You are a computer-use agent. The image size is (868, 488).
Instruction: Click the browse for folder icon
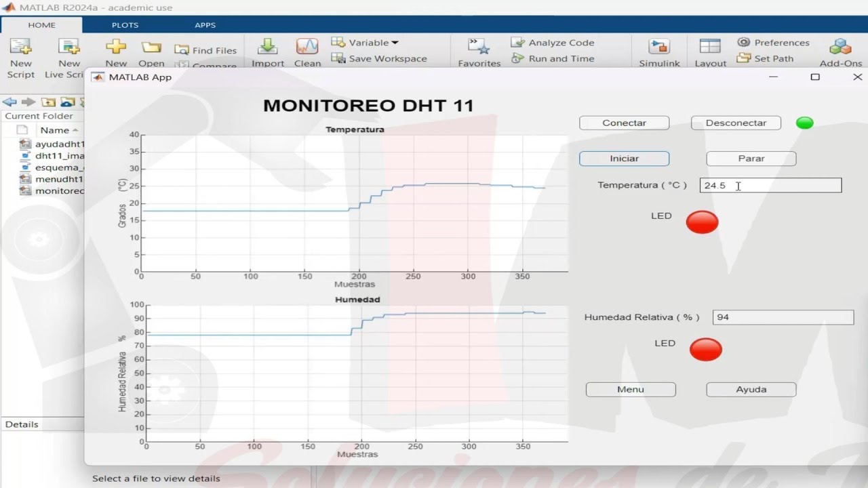[x=67, y=102]
